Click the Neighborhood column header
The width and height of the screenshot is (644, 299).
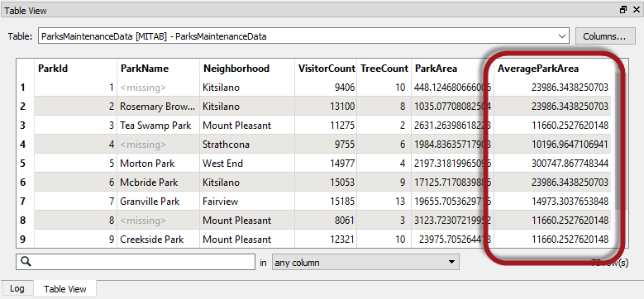click(247, 69)
